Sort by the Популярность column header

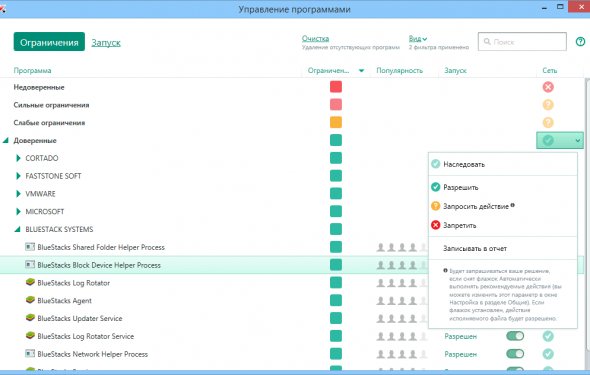click(400, 70)
